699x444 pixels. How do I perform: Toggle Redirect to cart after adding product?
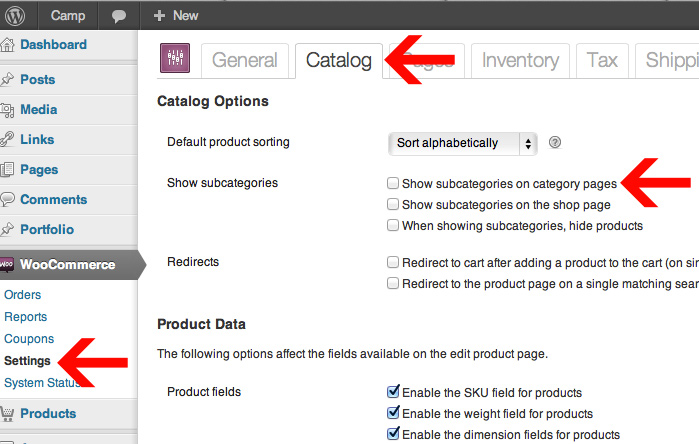pyautogui.click(x=393, y=263)
